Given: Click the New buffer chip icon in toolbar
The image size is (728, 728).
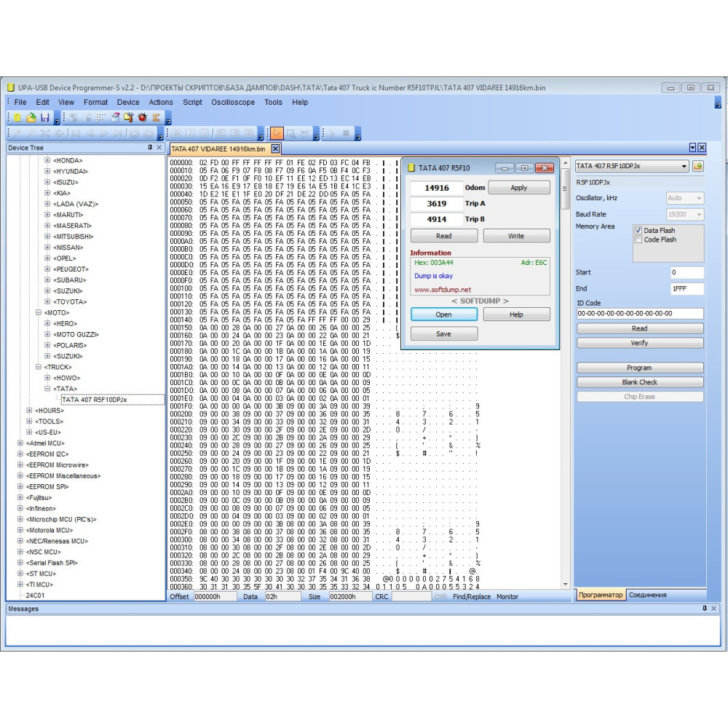Looking at the screenshot, I should pyautogui.click(x=17, y=117).
